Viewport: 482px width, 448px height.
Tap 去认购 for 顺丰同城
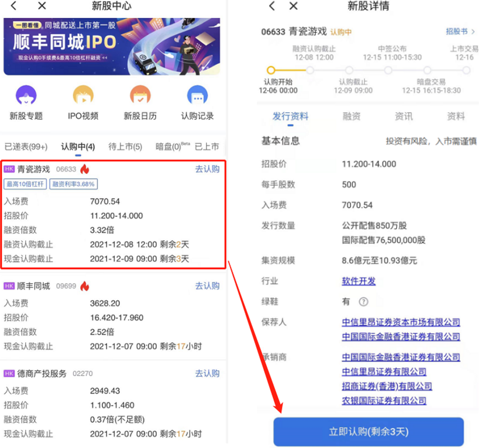208,286
